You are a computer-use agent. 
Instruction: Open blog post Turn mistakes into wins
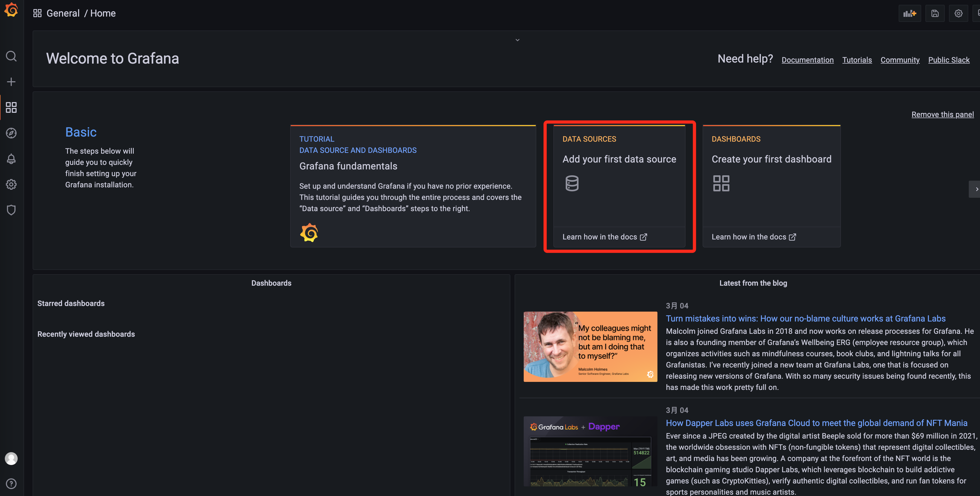(x=805, y=319)
